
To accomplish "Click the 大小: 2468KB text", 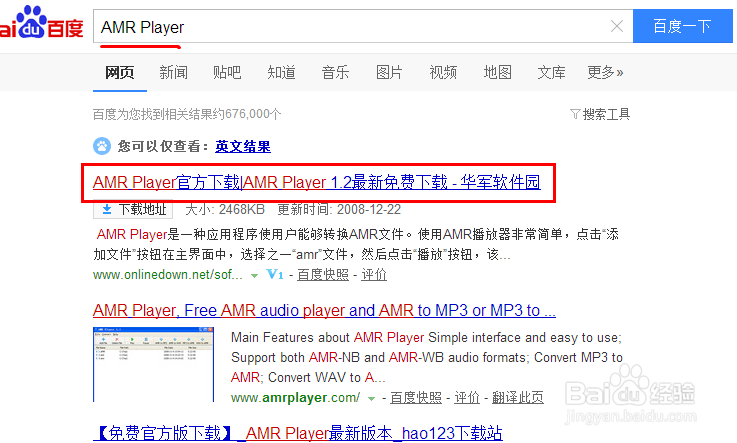I will 225,209.
